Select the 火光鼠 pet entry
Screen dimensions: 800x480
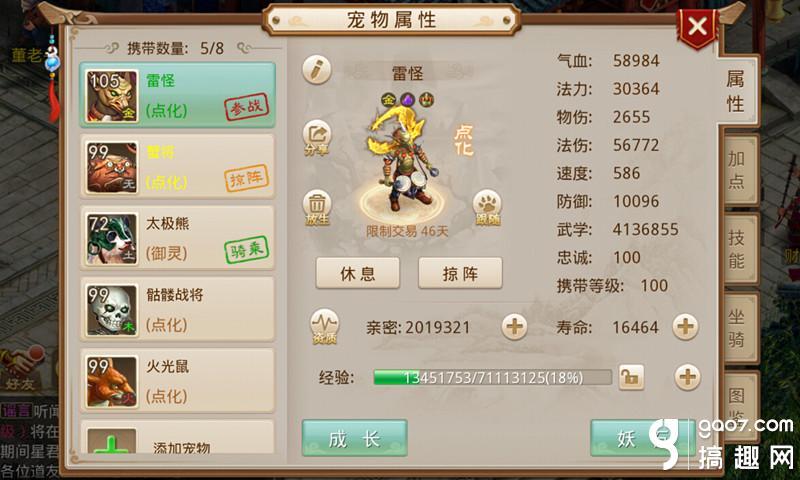tap(177, 381)
